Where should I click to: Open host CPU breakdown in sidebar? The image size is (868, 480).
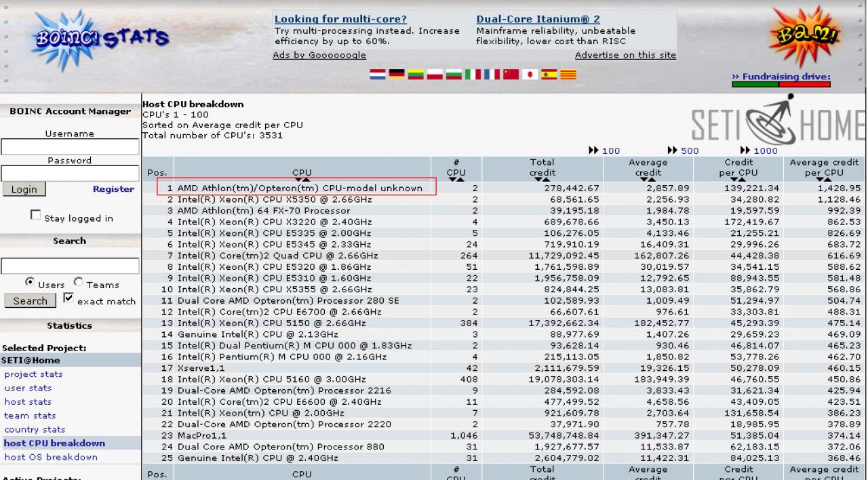pos(54,443)
